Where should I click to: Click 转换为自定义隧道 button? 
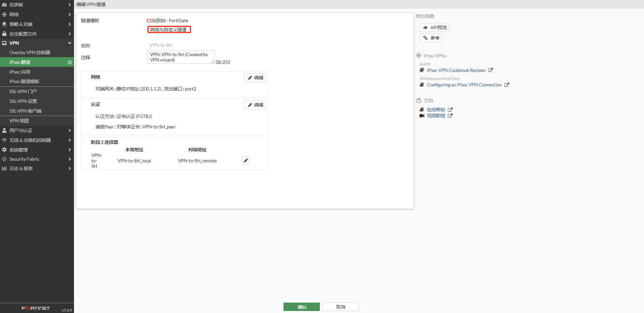click(169, 30)
